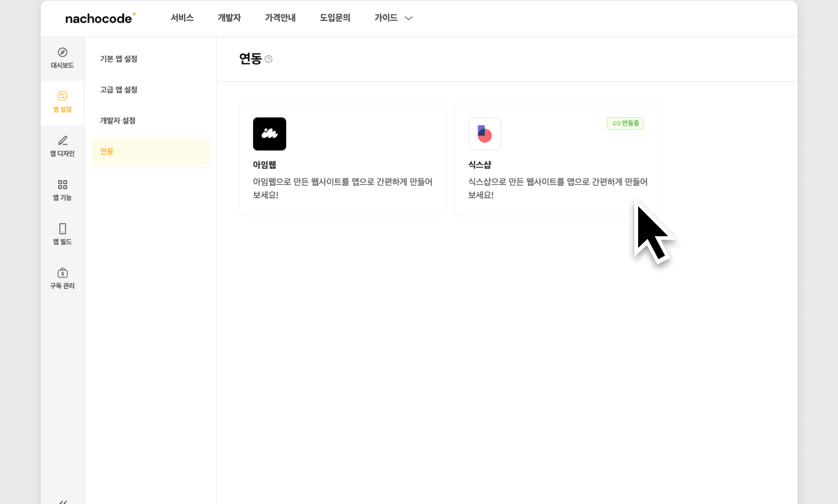This screenshot has height=504, width=838.
Task: Click the 아임웹 black logo icon
Action: pos(269,134)
